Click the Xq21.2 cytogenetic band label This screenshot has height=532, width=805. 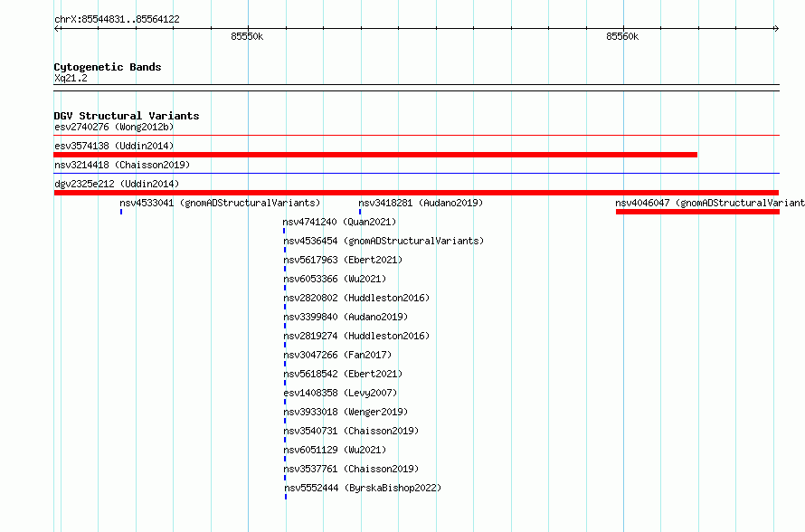(71, 78)
